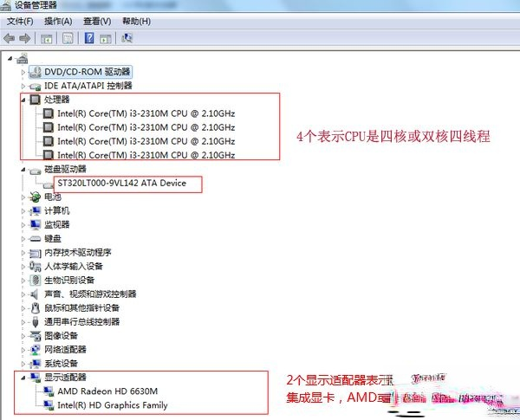The height and width of the screenshot is (420, 520).
Task: Expand the 计算机 category
Action: (23, 211)
